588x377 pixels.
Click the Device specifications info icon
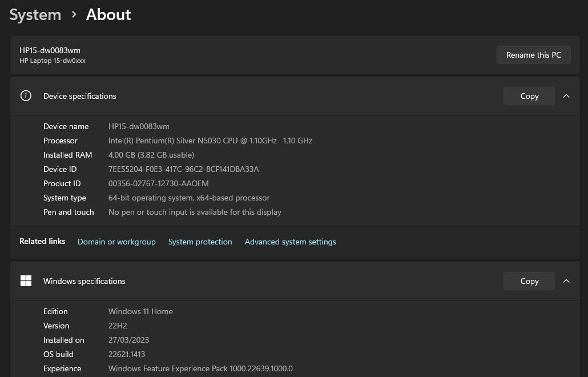26,96
